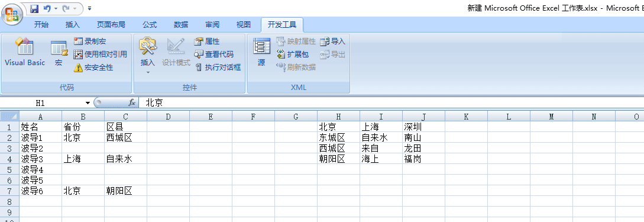Toggle 使用相对引用
The image size is (644, 222).
[100, 54]
